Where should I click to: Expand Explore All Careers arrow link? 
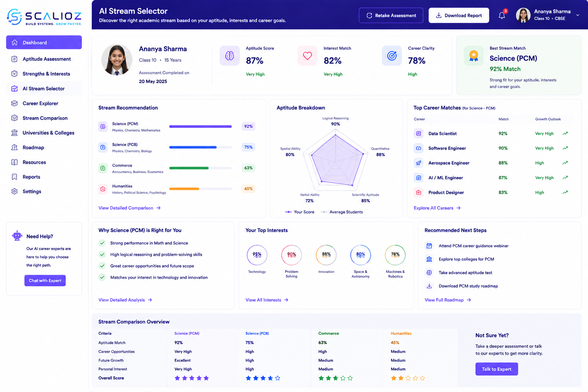(437, 208)
